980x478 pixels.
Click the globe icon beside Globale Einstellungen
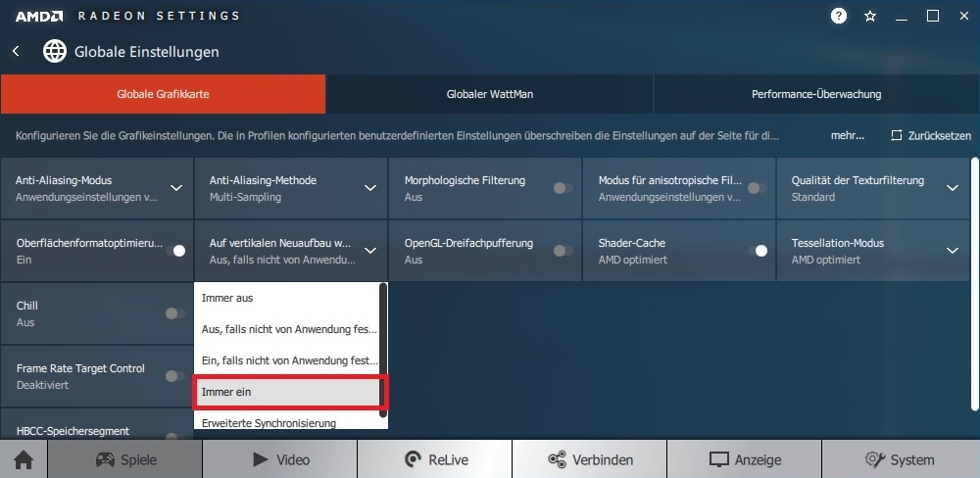pos(54,51)
